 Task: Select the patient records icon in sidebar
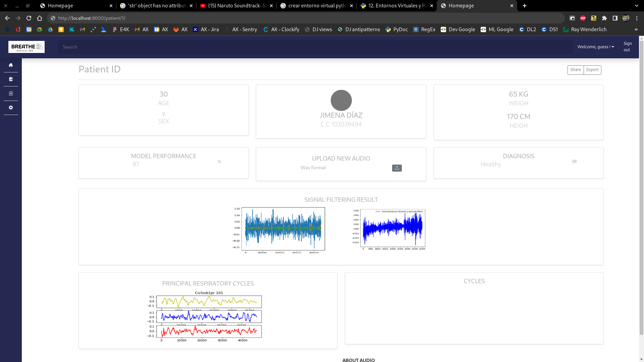pos(11,93)
